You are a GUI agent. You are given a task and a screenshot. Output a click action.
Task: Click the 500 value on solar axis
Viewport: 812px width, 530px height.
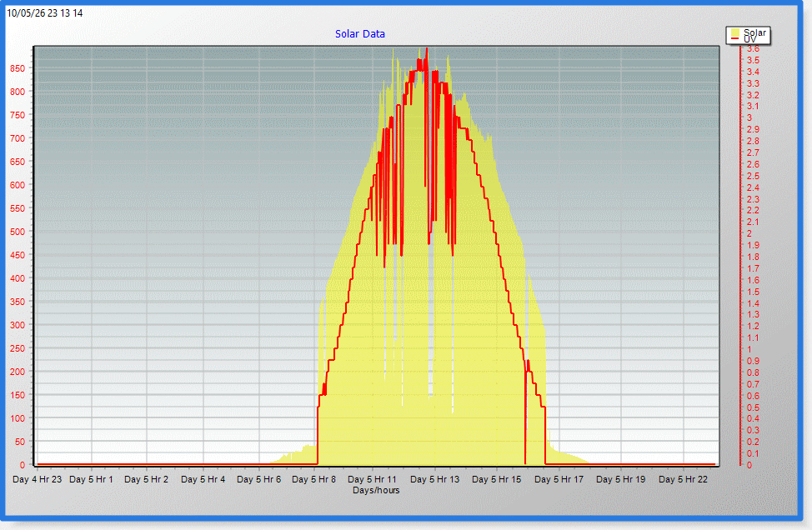[x=17, y=232]
